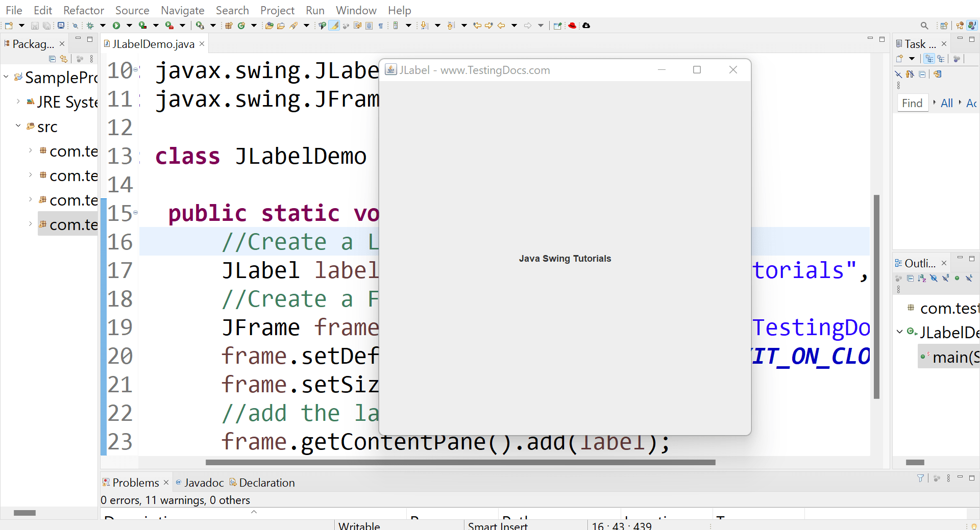Screen dimensions: 980x530
Task: Click the Next Annotation arrow icon
Action: [424, 26]
